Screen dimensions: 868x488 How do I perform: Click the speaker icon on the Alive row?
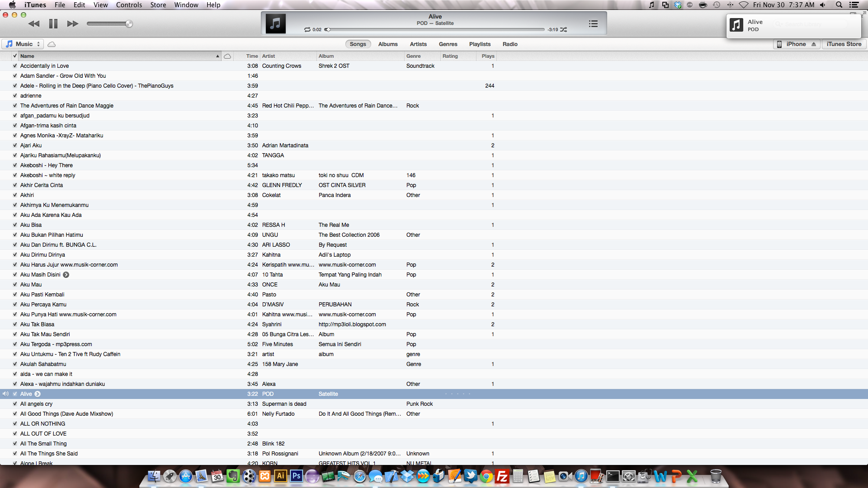[x=5, y=394]
